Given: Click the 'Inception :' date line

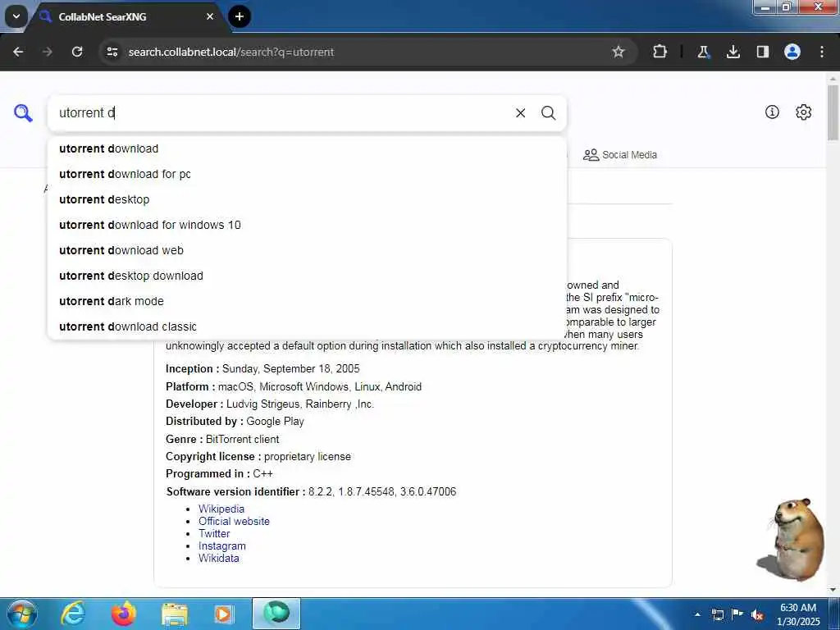Looking at the screenshot, I should click(x=262, y=369).
